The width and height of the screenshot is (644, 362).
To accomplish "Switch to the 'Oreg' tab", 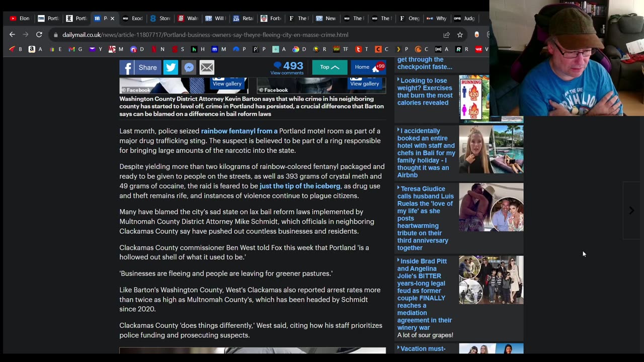I will (409, 18).
